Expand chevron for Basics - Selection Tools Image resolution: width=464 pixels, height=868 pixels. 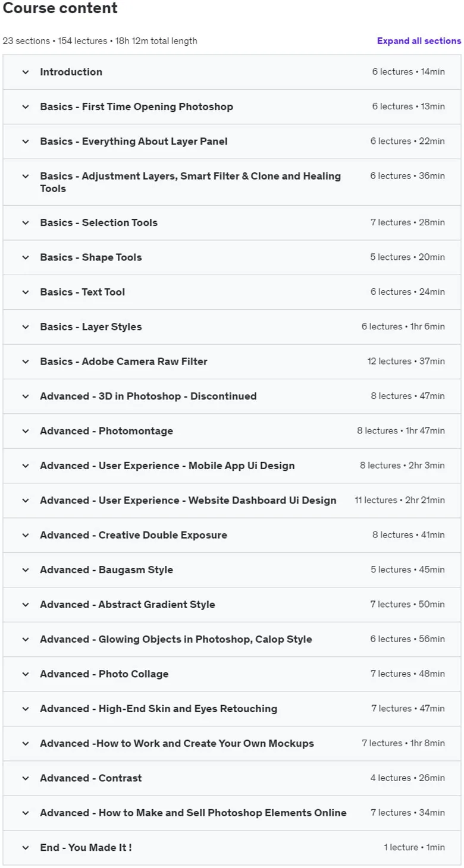point(25,223)
